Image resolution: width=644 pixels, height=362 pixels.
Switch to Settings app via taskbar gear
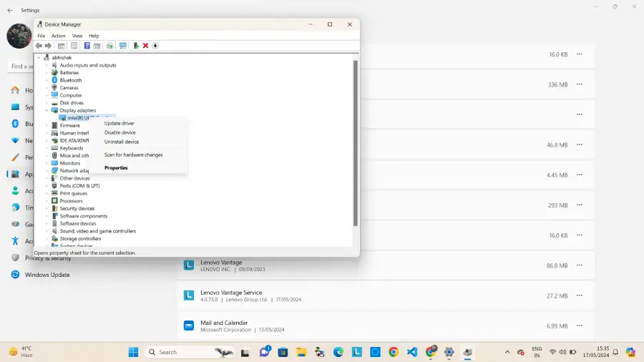tap(449, 352)
